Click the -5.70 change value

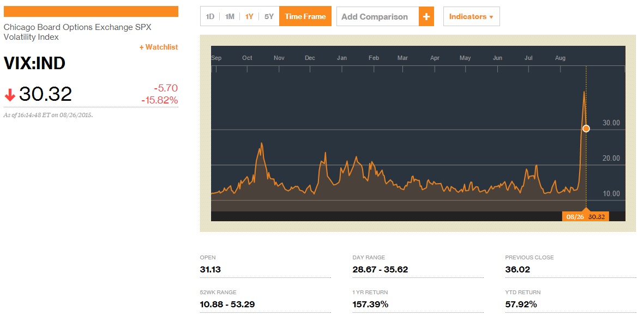coord(166,88)
